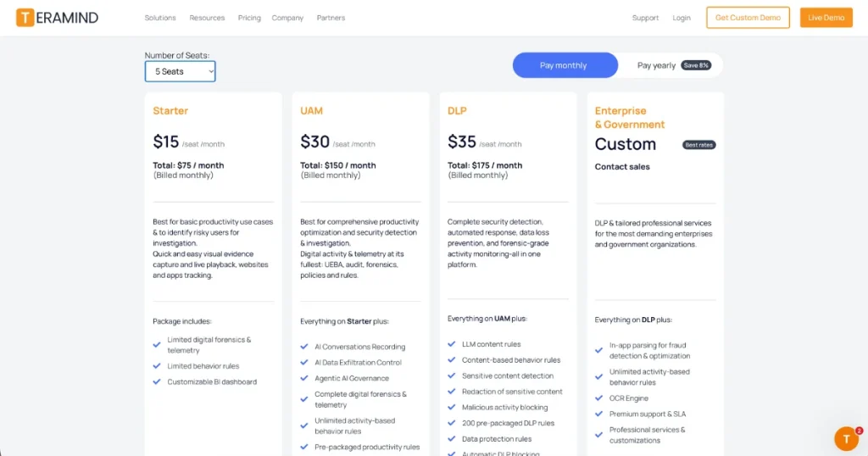This screenshot has height=456, width=868.
Task: Click checkmark beside Customizable BI dashboard
Action: click(157, 382)
